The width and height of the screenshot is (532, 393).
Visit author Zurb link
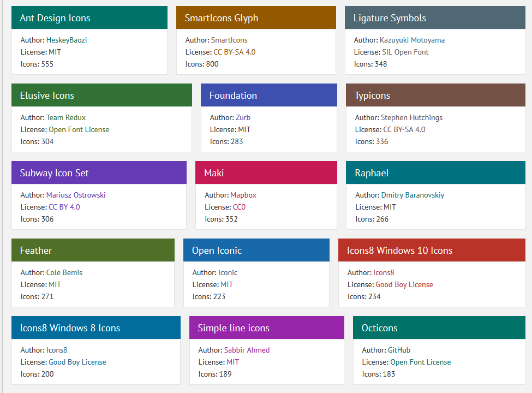pos(243,117)
